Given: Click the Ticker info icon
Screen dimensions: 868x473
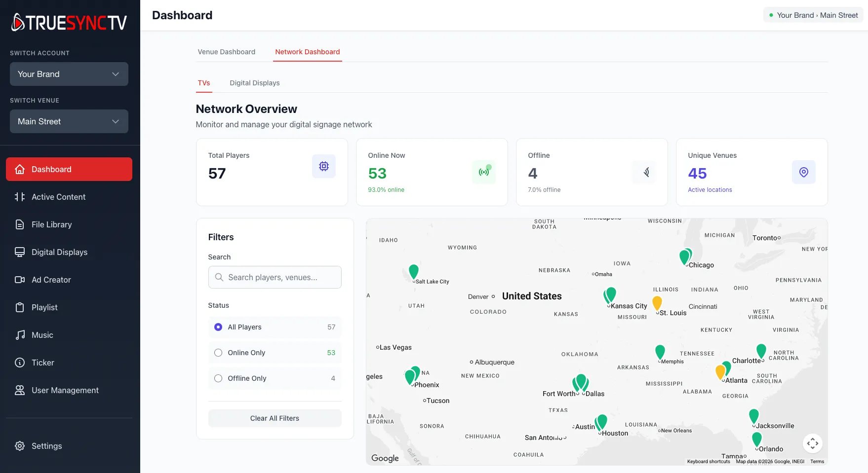Looking at the screenshot, I should click(20, 363).
